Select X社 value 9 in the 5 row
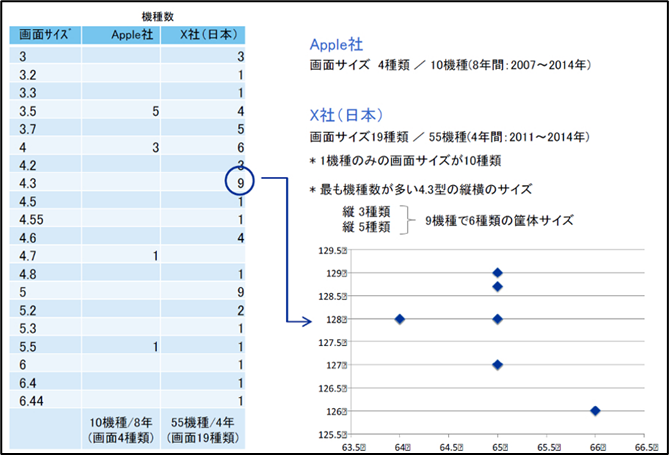 241,292
